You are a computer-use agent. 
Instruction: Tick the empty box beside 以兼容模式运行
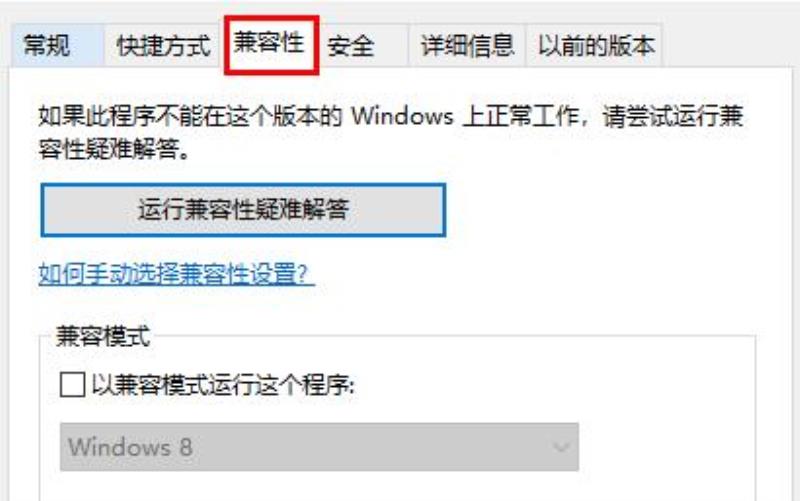point(72,384)
